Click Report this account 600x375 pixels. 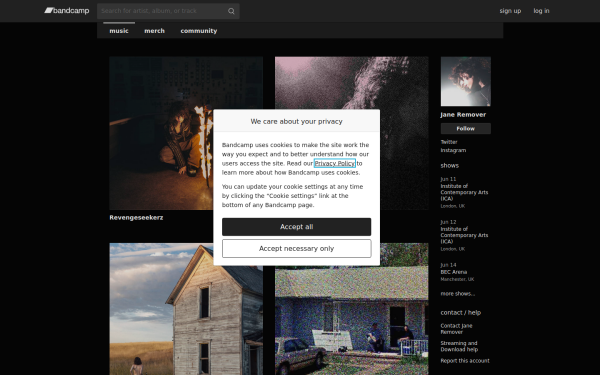(x=465, y=360)
